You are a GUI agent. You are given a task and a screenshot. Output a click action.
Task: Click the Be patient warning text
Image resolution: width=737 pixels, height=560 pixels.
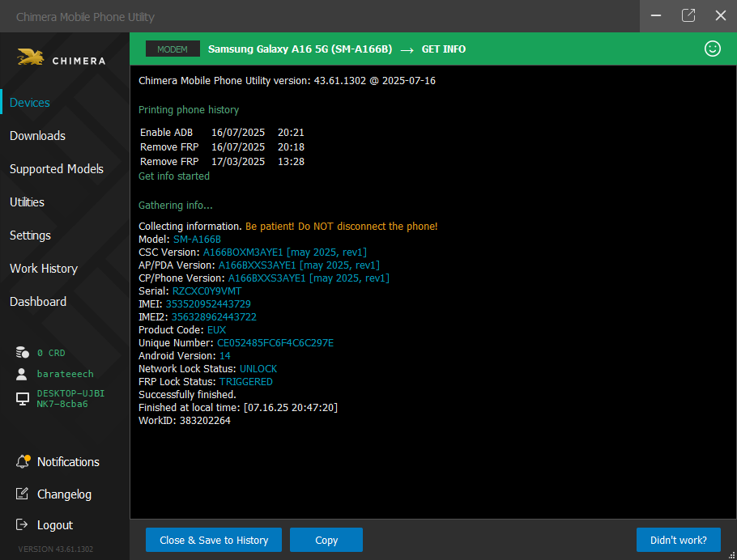coord(341,227)
